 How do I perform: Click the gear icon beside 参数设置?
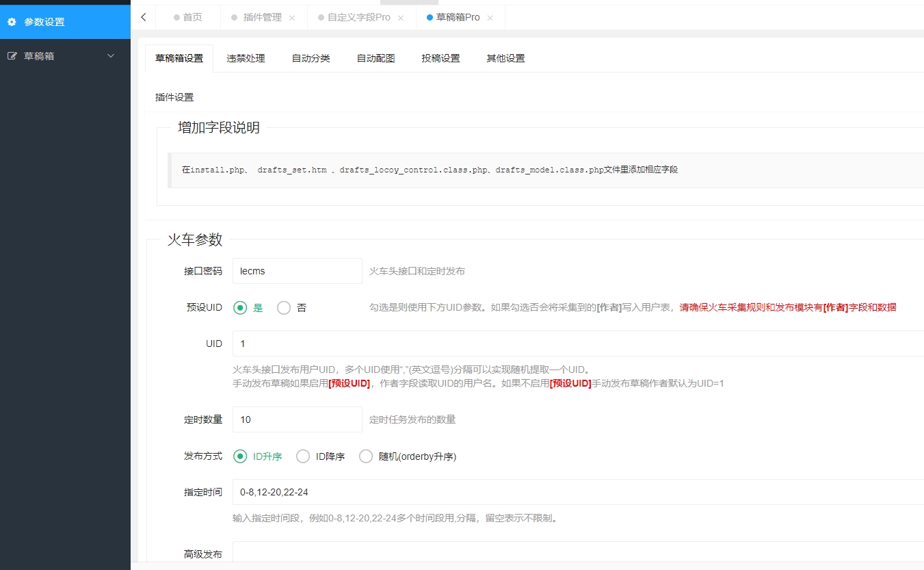click(12, 22)
